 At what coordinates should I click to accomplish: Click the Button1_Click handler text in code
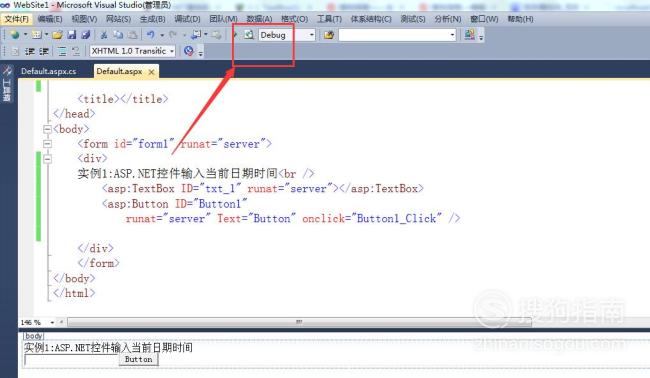[x=396, y=218]
